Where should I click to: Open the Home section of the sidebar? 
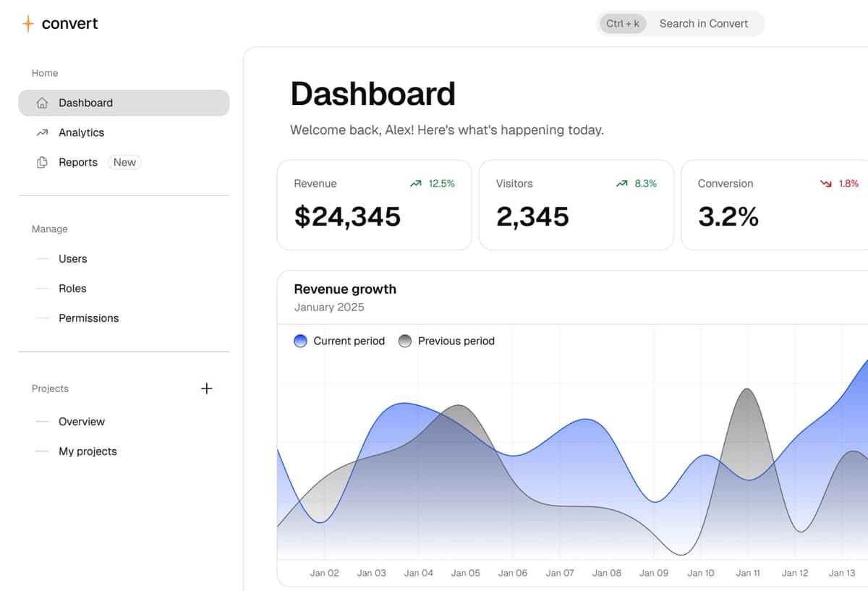44,73
